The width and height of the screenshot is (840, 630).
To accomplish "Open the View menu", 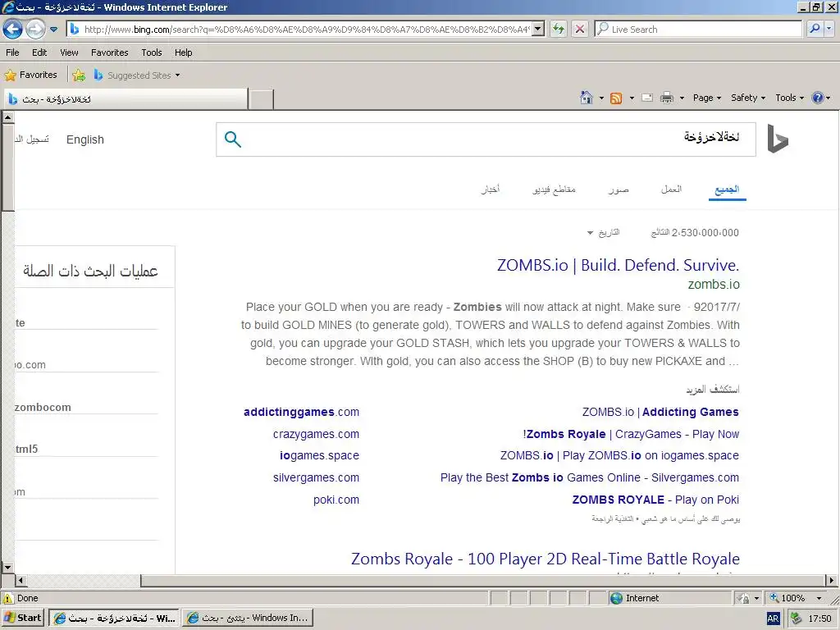I will pos(69,52).
